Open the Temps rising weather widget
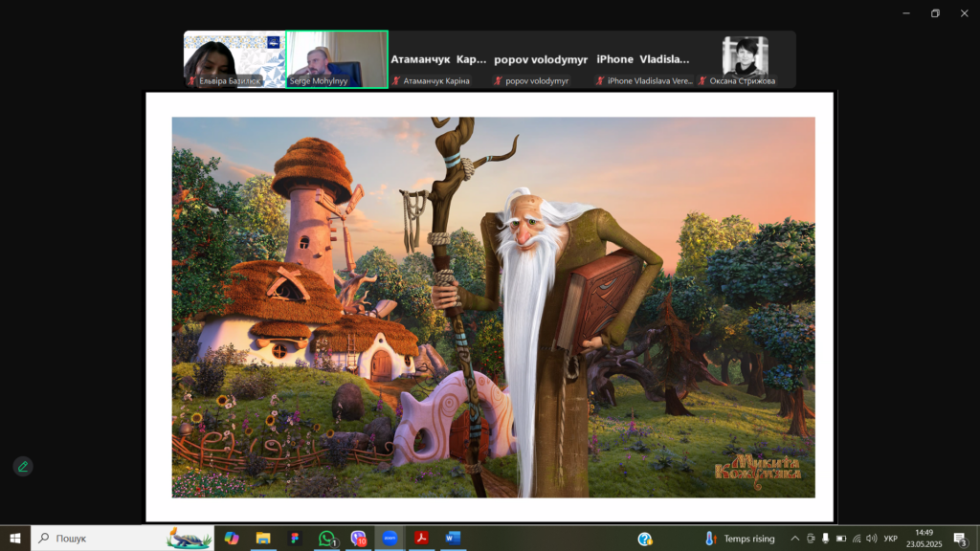This screenshot has height=551, width=980. [x=740, y=539]
